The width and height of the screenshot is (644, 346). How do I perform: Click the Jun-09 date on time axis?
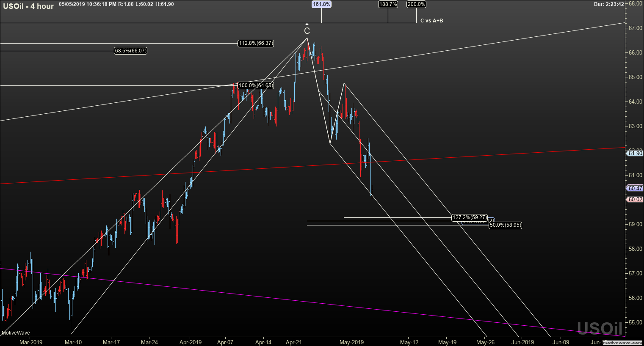(561, 342)
